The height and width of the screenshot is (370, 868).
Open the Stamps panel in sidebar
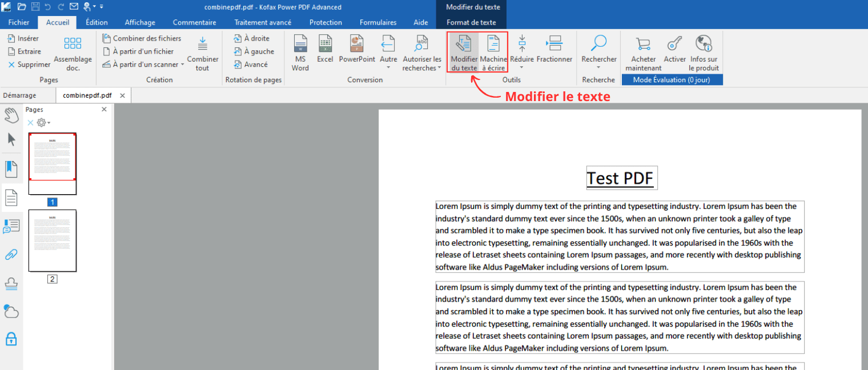click(x=11, y=283)
